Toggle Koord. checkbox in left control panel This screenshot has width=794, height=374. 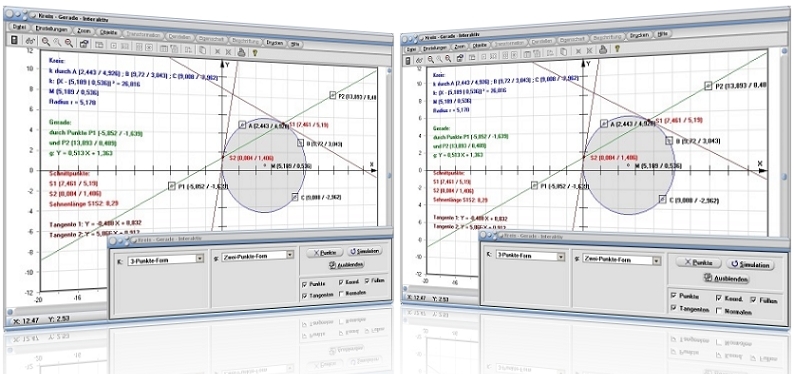tap(342, 281)
